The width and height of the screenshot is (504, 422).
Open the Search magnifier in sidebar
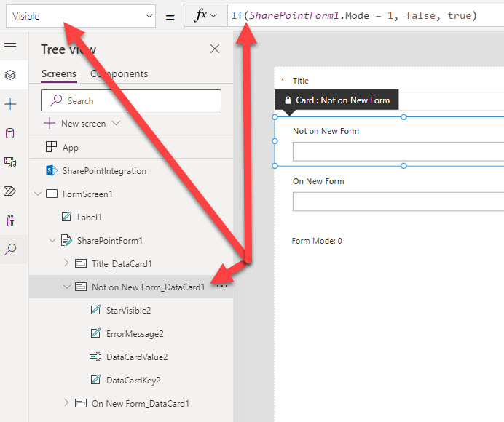pyautogui.click(x=10, y=250)
